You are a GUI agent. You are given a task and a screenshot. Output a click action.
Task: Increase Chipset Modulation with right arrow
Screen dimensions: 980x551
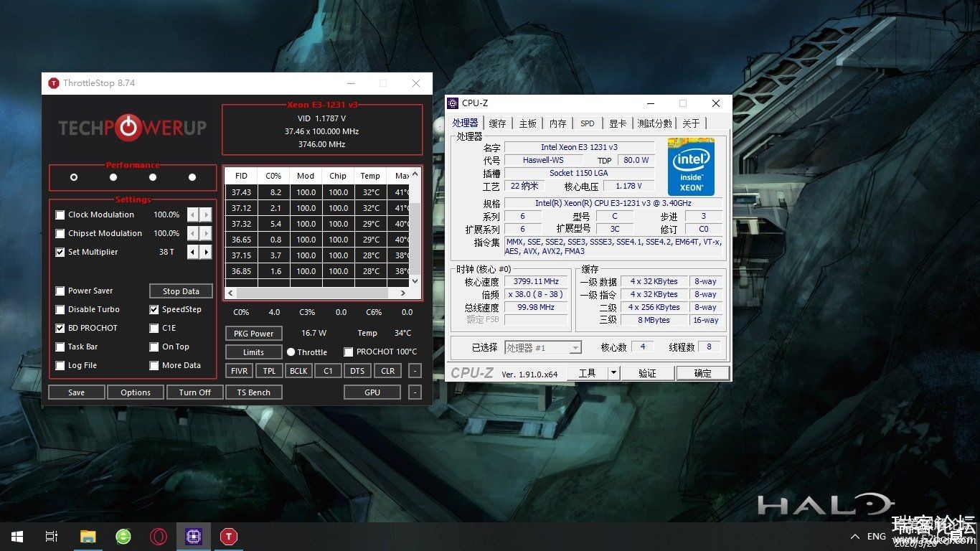coord(206,233)
